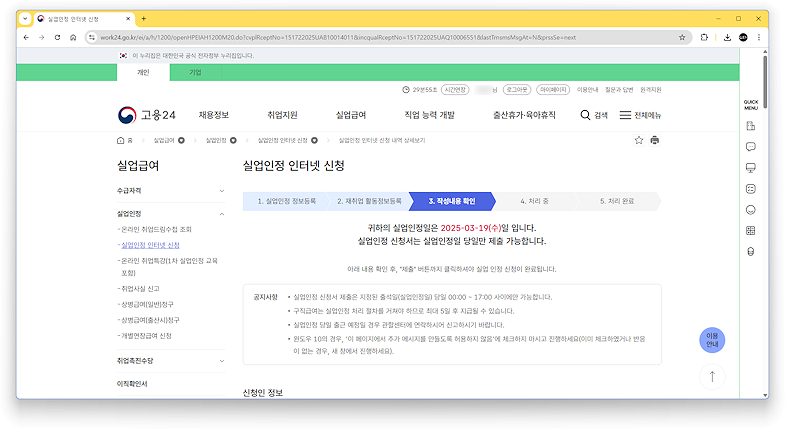This screenshot has width=785, height=429.
Task: Click quick menu grid icon
Action: tap(750, 231)
